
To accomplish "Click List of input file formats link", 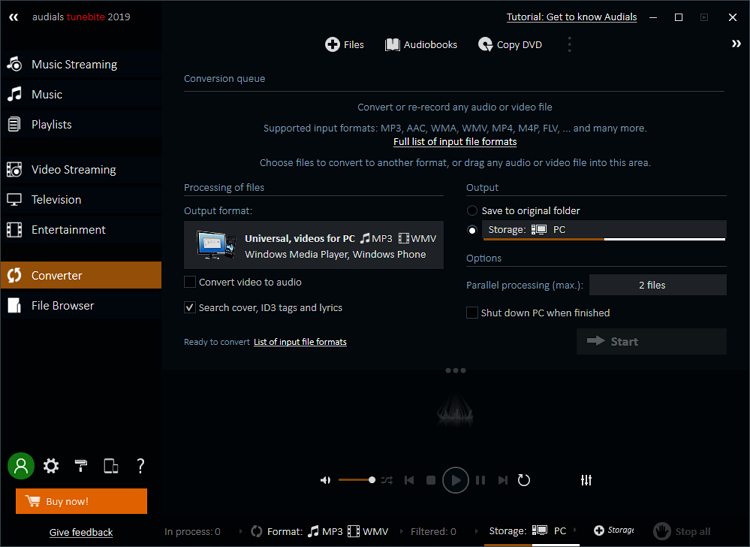I will point(300,342).
